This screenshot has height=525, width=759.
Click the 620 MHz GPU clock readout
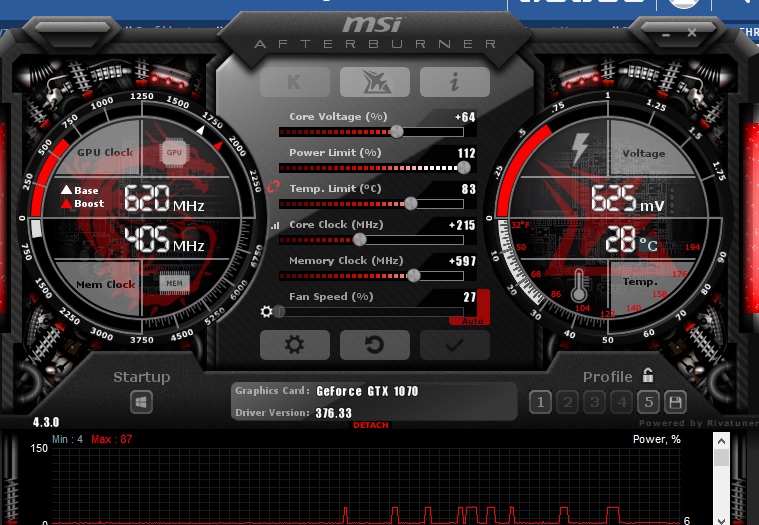tap(164, 199)
